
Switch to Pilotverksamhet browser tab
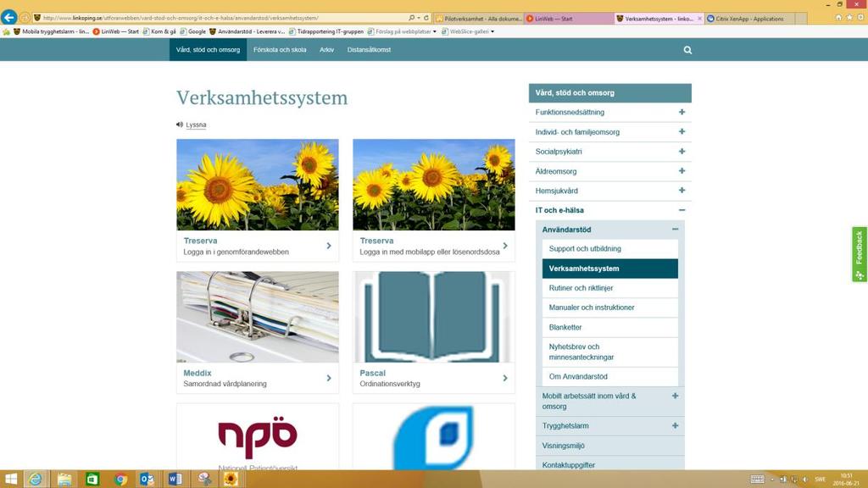[x=479, y=19]
